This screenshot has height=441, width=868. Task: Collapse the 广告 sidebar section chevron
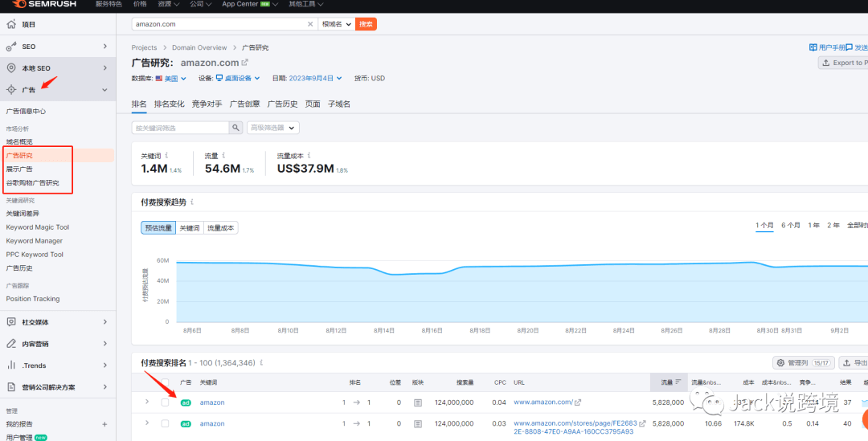point(105,90)
